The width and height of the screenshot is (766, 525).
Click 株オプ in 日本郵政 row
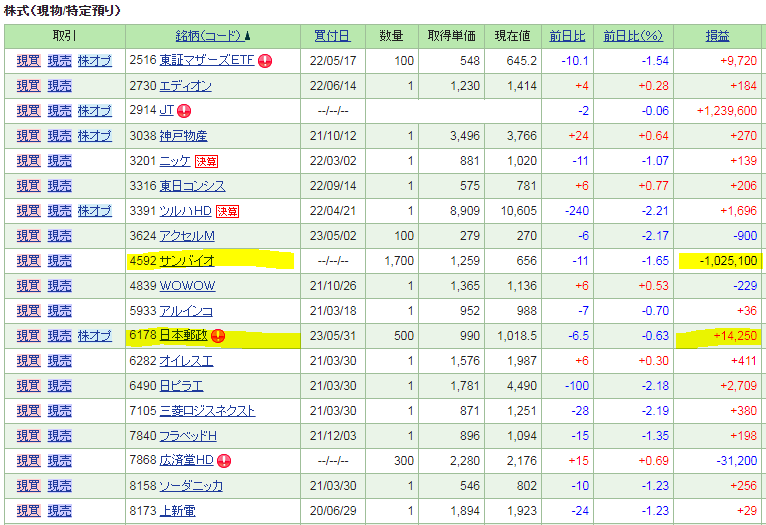[95, 336]
